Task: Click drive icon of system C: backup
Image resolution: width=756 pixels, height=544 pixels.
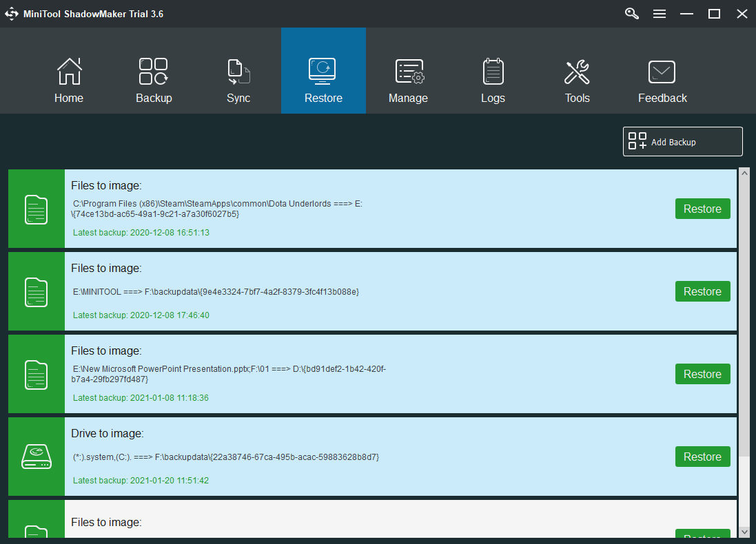Action: [x=37, y=457]
